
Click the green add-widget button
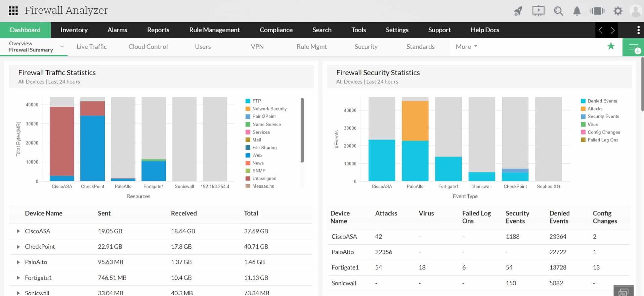click(633, 47)
